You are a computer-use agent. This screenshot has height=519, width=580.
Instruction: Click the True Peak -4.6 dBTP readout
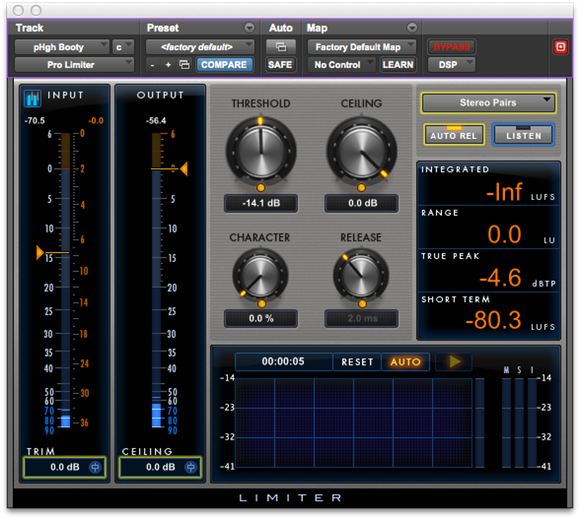coord(488,270)
